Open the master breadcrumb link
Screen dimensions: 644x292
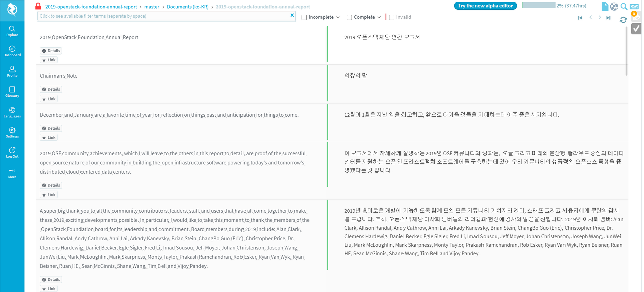[152, 7]
